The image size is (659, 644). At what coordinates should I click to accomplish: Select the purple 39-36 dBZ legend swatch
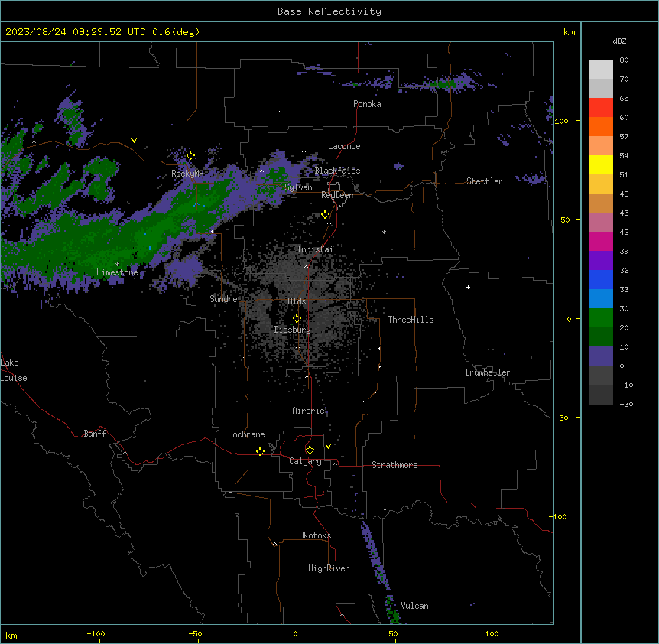pyautogui.click(x=601, y=261)
